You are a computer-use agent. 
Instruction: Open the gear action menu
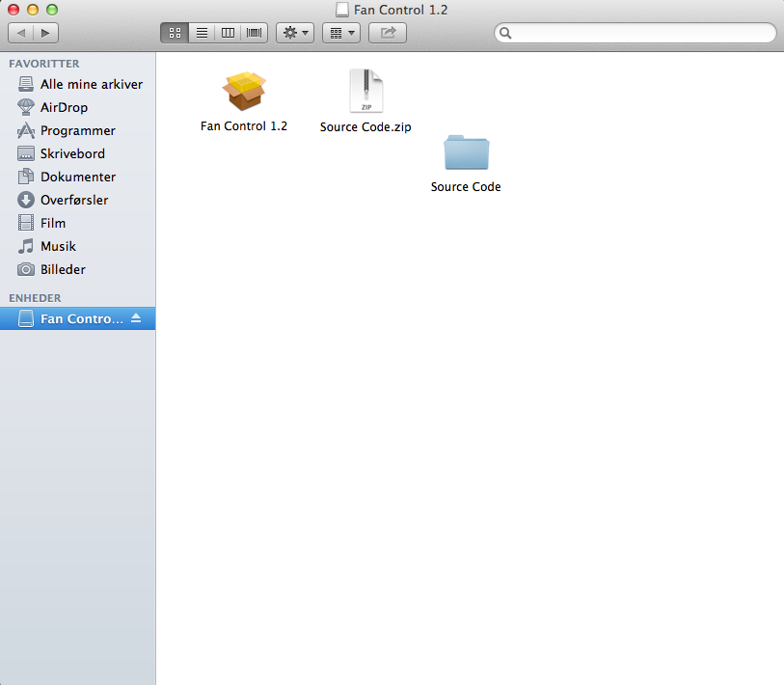(295, 32)
